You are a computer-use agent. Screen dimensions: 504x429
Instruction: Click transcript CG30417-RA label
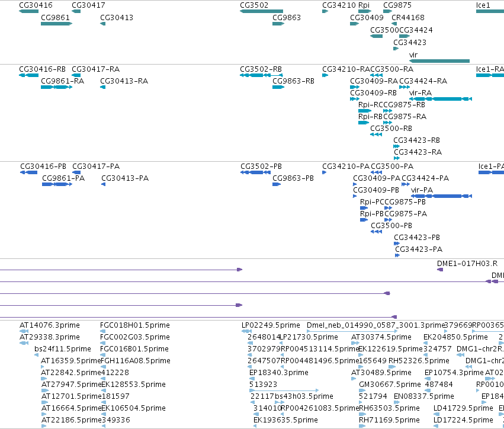click(95, 69)
